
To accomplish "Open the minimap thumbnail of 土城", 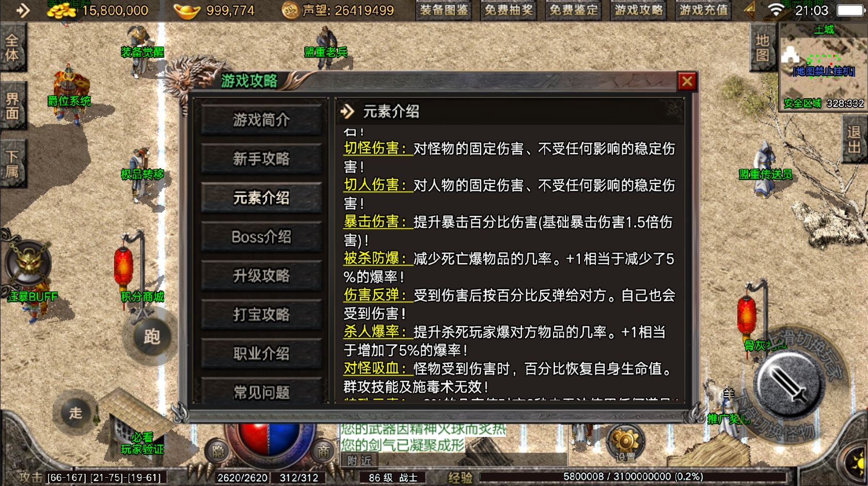I will [x=823, y=66].
